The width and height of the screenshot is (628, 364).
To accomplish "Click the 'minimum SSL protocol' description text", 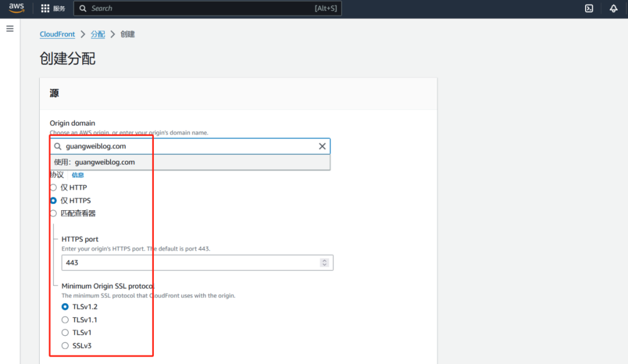I will 148,295.
